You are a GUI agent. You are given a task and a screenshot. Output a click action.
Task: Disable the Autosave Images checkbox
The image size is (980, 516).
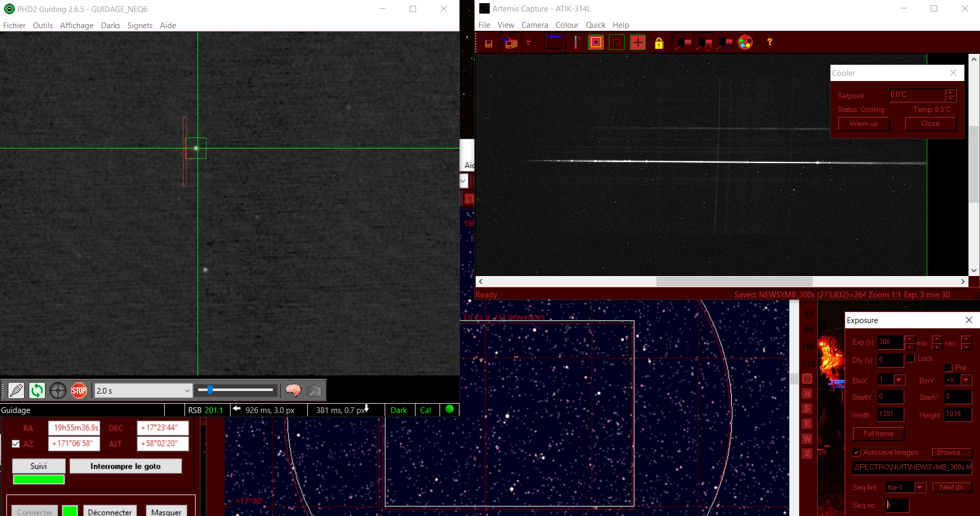pos(857,452)
